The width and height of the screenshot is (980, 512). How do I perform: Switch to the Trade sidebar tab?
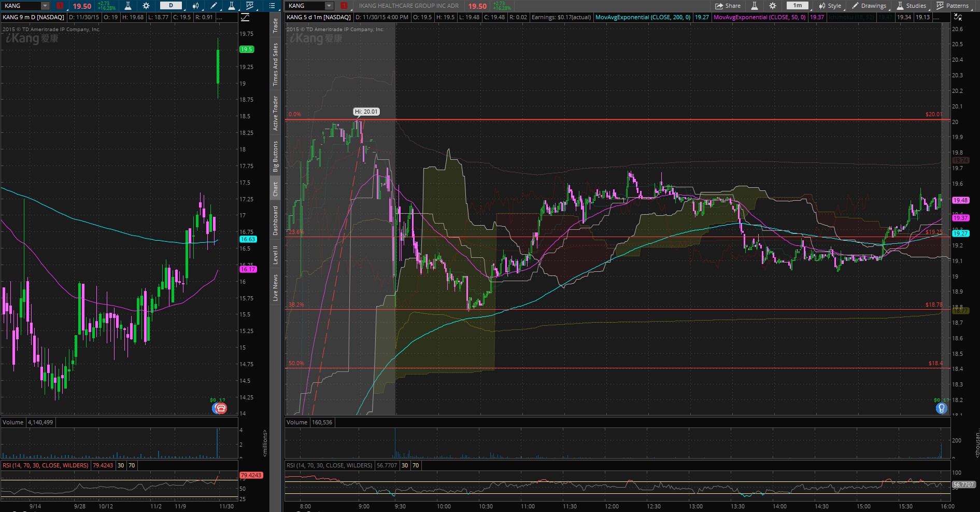click(275, 25)
